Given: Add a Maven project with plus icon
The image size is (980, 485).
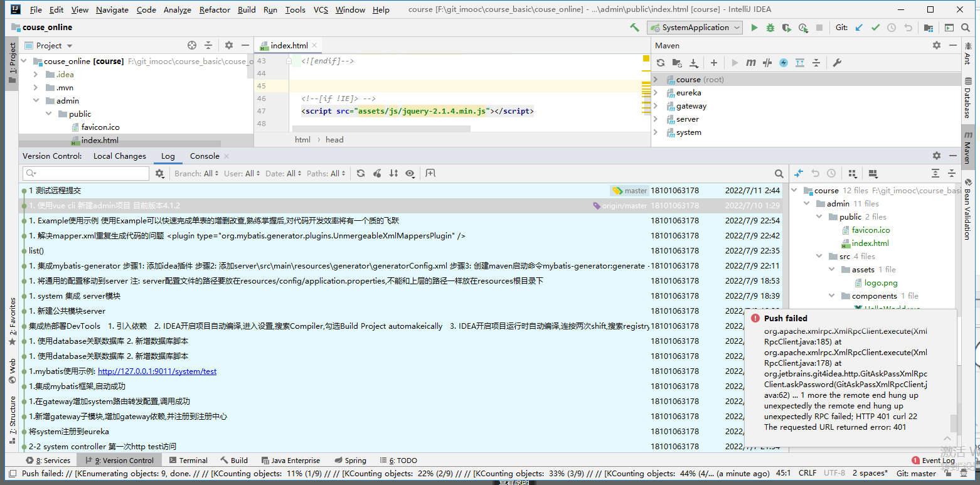Looking at the screenshot, I should tap(714, 63).
